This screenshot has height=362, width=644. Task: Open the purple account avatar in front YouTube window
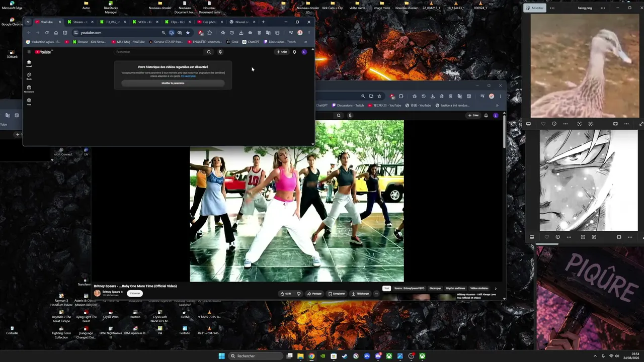pyautogui.click(x=304, y=52)
